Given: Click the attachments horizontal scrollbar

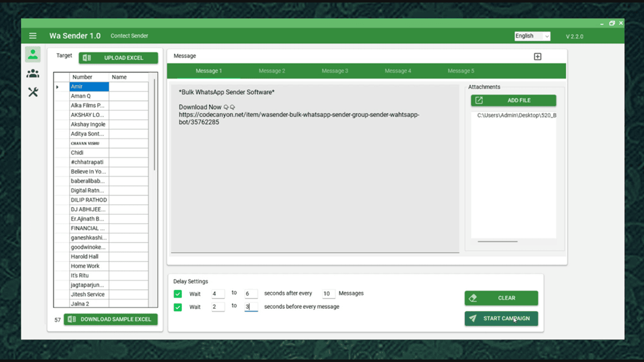Looking at the screenshot, I should point(498,241).
